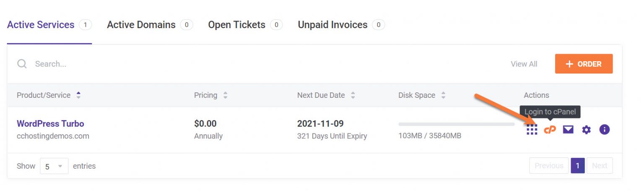Open the service settings gear icon
The width and height of the screenshot is (644, 191).
point(586,130)
